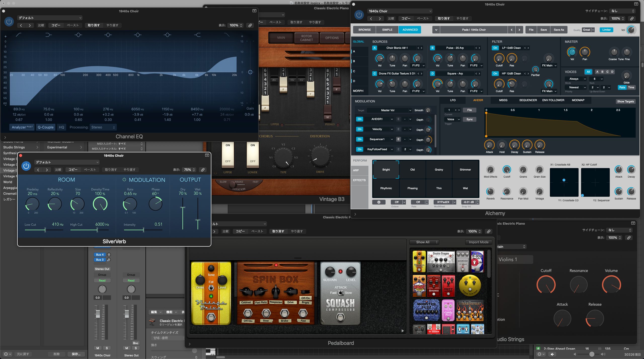Image resolution: width=644 pixels, height=359 pixels.
Task: Adjust SilverVerb Intensity slider
Action: [x=143, y=230]
